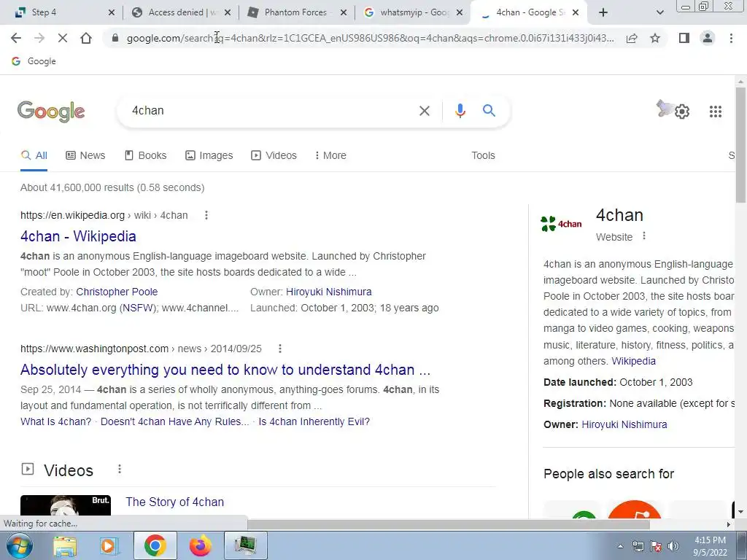Open the Chrome three-dot menu
747x560 pixels.
tap(731, 38)
